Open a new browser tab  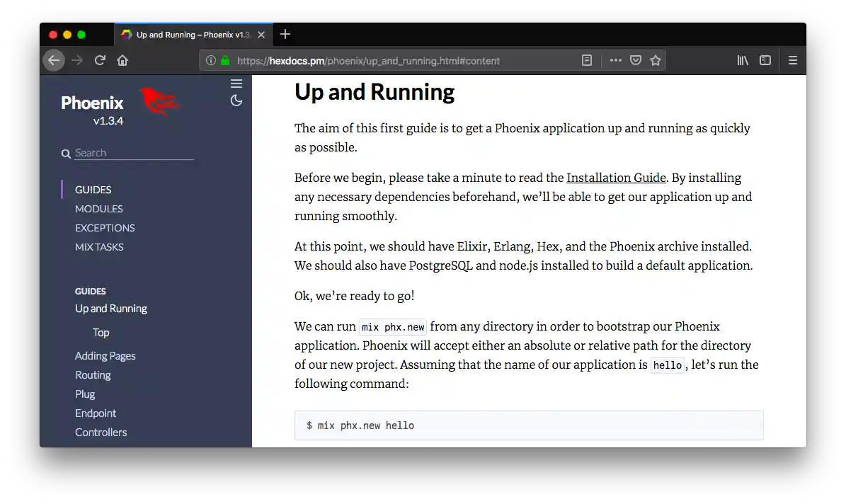[285, 34]
